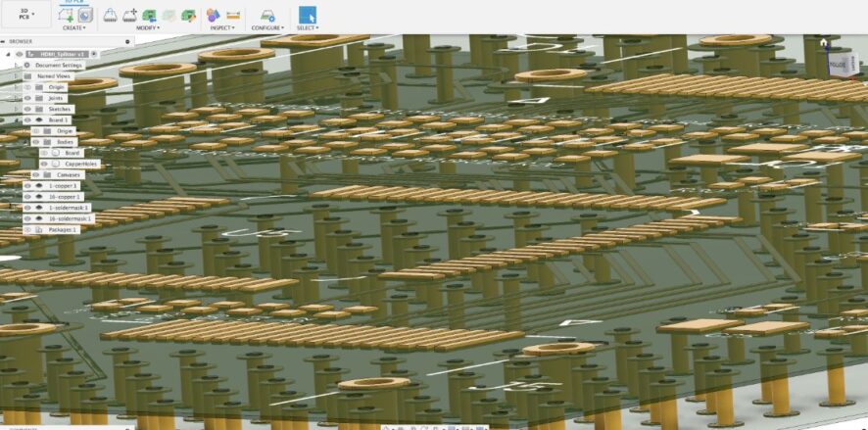Click the green PCB push-to-board Modify icon
Screen dimensions: 868x430
pyautogui.click(x=149, y=15)
